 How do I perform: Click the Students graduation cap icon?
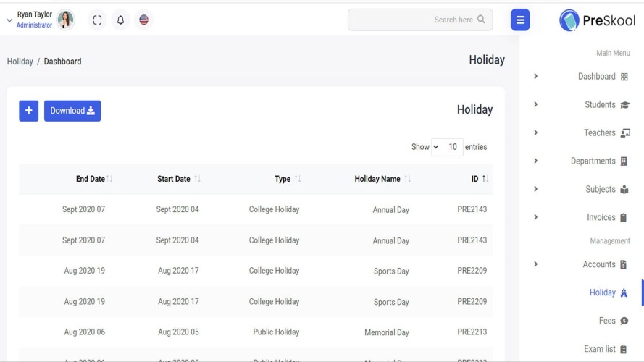pyautogui.click(x=624, y=105)
